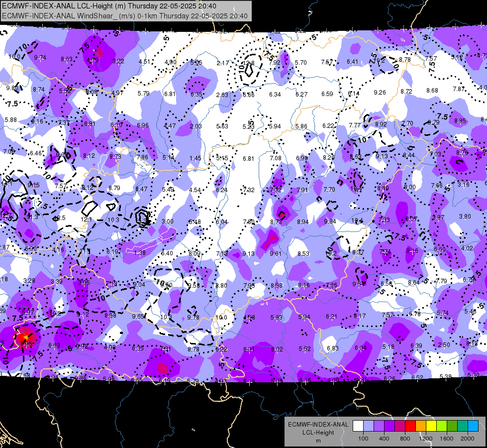This screenshot has width=487, height=448.
Task: Click the map value 3.80
Action: click(465, 217)
